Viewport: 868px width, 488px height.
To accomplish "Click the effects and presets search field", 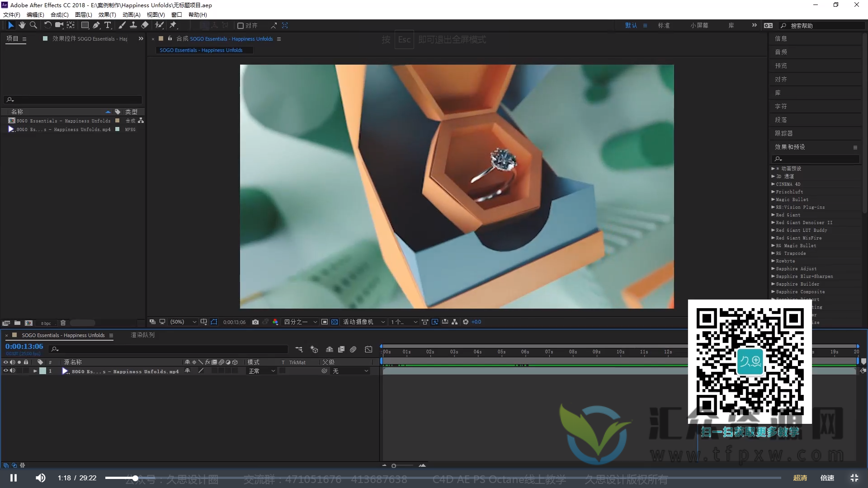I will (815, 159).
